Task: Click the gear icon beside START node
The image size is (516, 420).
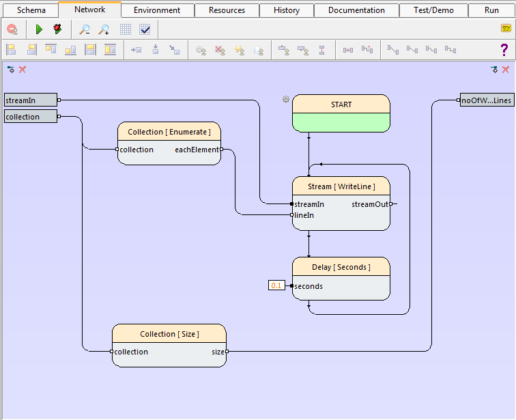Action: pos(286,100)
